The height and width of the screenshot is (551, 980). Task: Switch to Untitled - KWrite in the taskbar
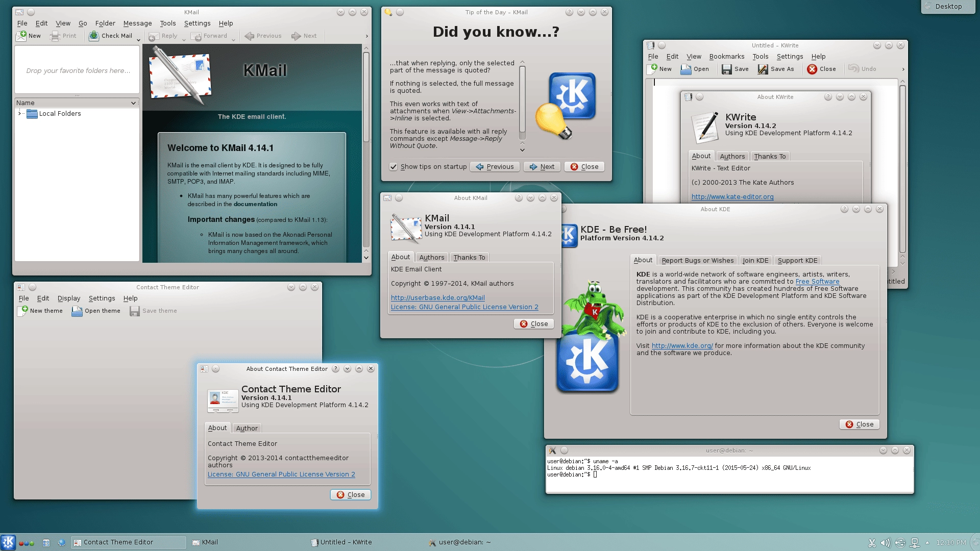point(341,542)
